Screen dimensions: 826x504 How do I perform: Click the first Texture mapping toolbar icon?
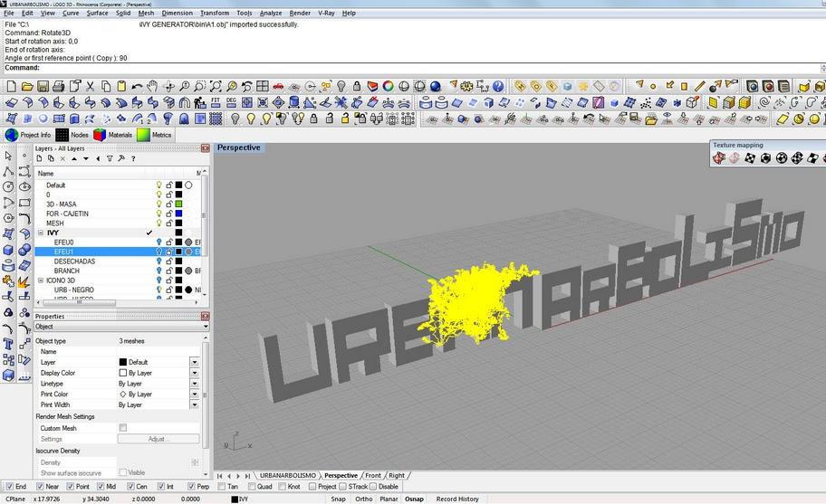(x=718, y=157)
